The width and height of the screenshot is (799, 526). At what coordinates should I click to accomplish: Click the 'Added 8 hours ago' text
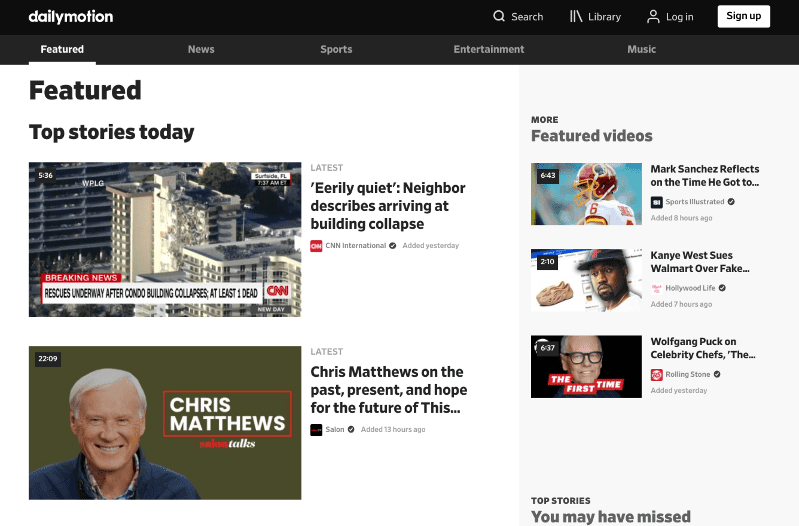681,218
